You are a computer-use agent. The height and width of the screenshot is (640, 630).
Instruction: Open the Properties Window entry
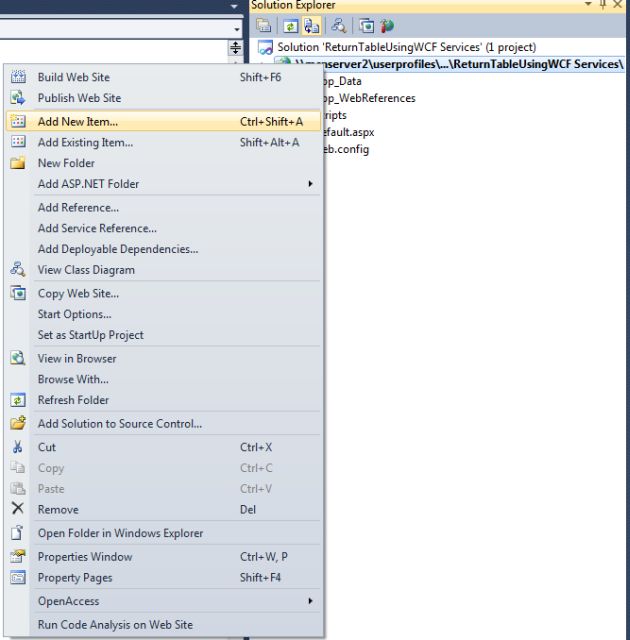coord(164,557)
